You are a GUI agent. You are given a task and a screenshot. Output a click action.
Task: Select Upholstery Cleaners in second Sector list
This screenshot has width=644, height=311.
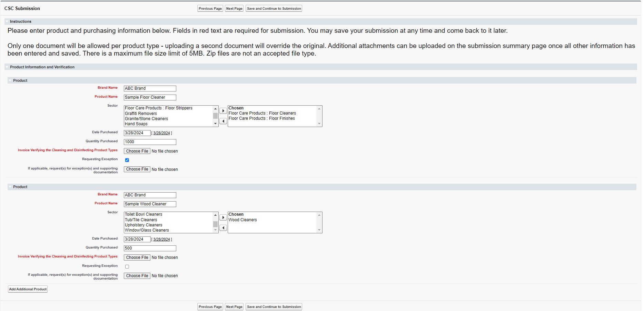pos(143,225)
